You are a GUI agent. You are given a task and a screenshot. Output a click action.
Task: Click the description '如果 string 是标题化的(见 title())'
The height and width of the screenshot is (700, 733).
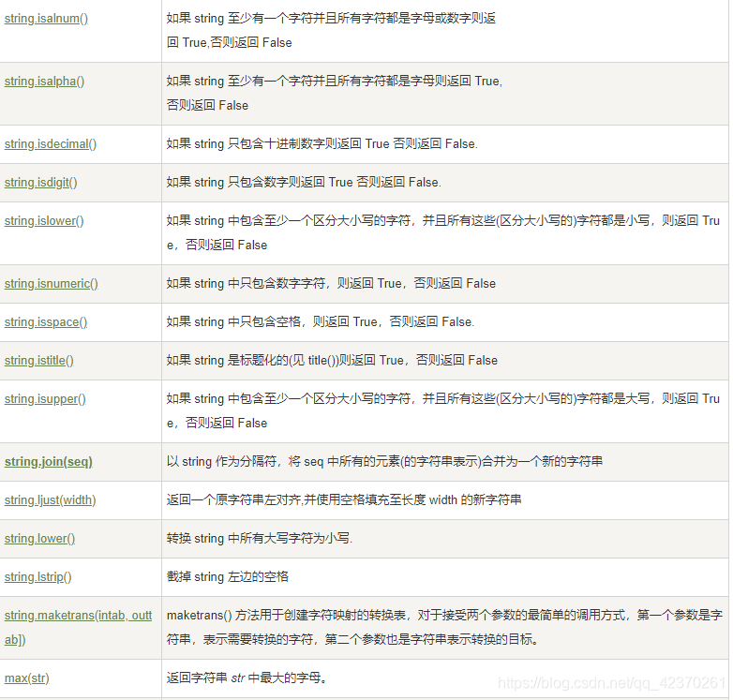click(x=332, y=360)
